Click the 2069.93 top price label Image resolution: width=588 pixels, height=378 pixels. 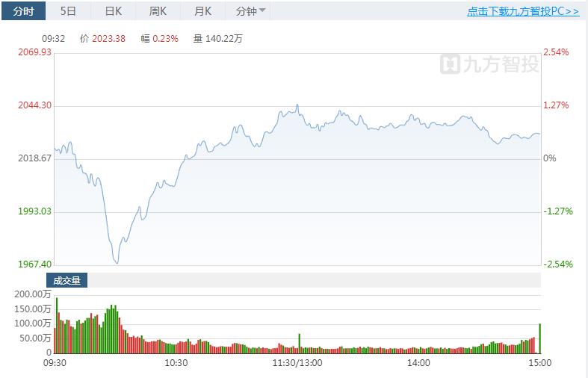coord(34,52)
